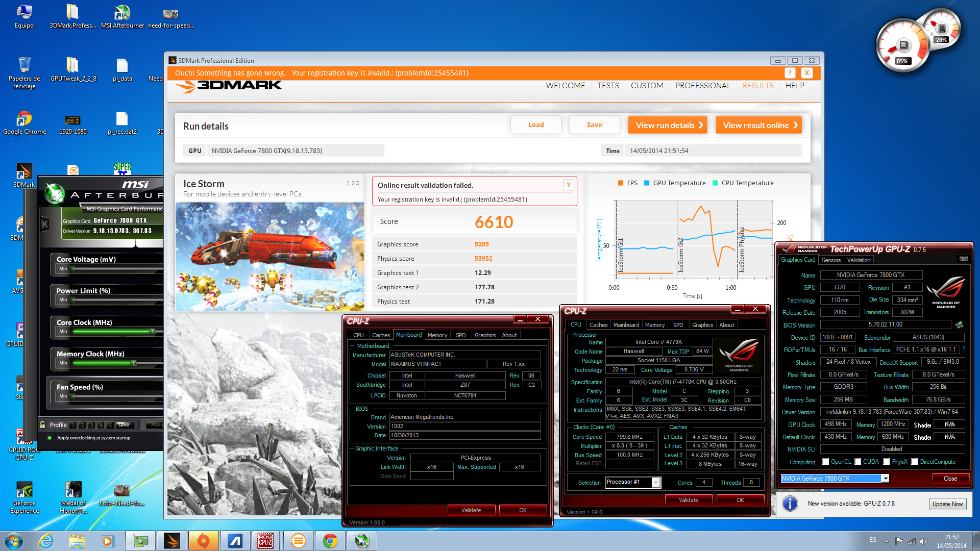Open the Processor #1 selection dropdown in CPU-Z
This screenshot has height=551, width=980.
coord(656,482)
